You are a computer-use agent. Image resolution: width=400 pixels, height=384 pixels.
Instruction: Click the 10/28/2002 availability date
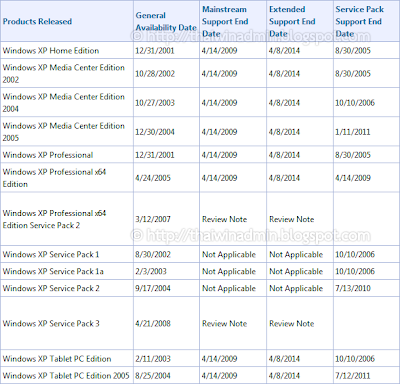click(x=155, y=74)
